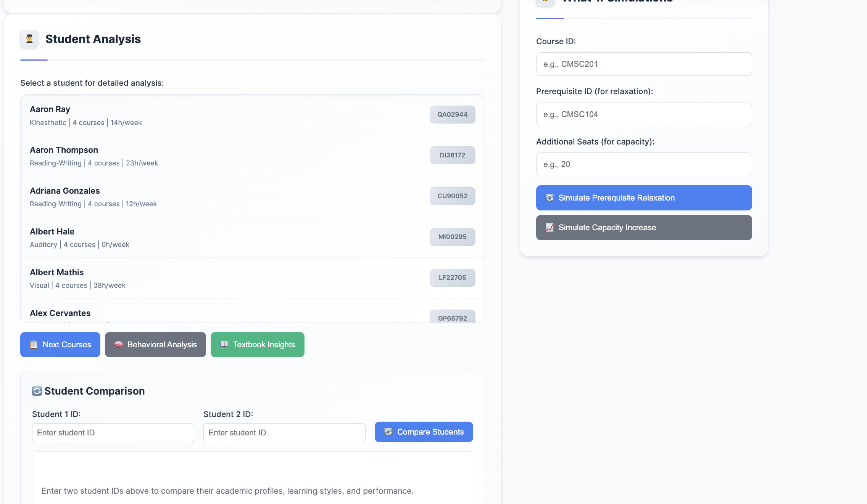The image size is (867, 504).
Task: Click into the Student 2 ID field
Action: pyautogui.click(x=284, y=433)
